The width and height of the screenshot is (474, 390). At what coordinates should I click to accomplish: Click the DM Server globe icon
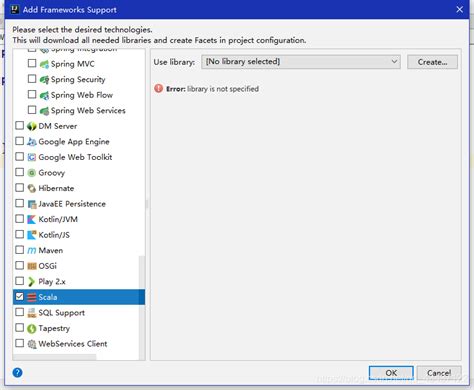(x=32, y=126)
